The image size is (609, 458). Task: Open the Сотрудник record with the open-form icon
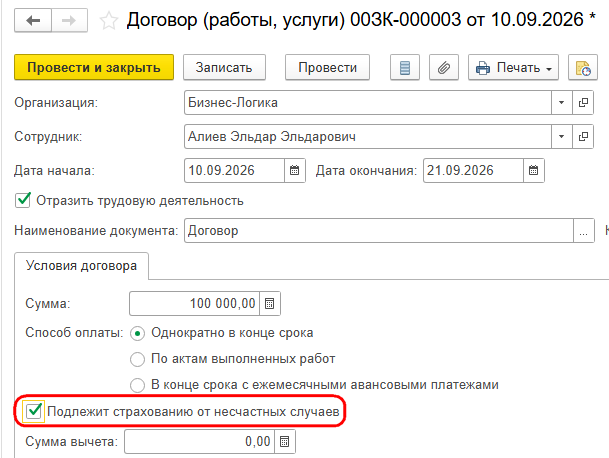583,136
